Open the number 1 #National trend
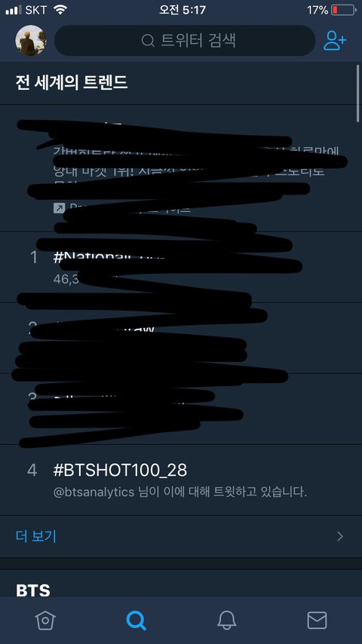 pos(181,267)
